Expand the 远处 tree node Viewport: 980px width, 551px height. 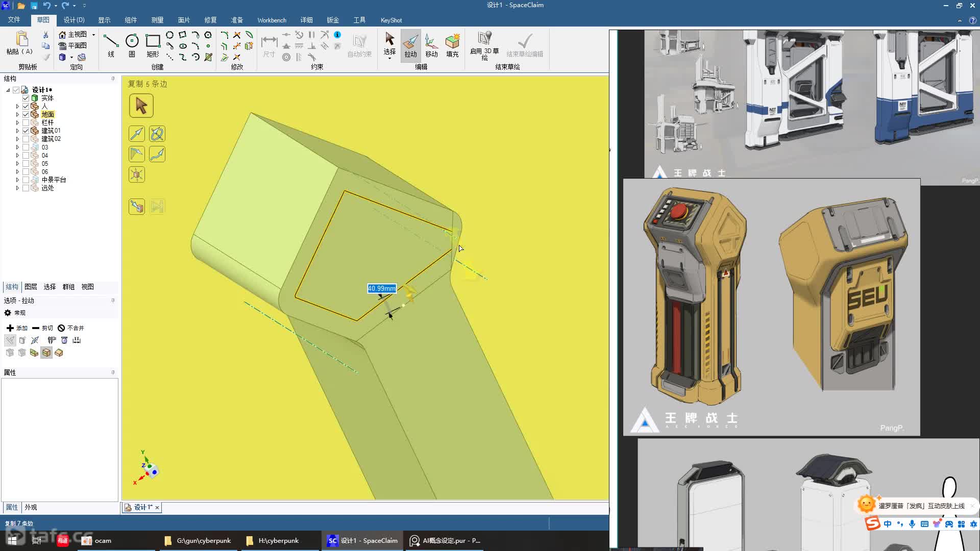pyautogui.click(x=17, y=188)
